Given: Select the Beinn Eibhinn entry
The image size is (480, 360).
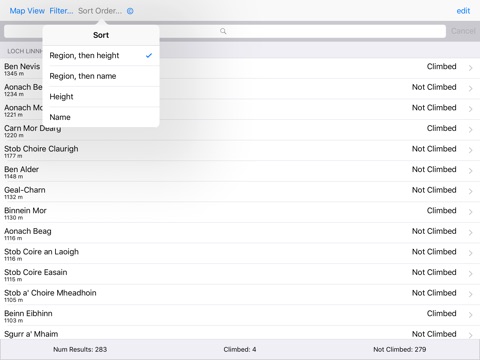Looking at the screenshot, I should click(x=240, y=316).
